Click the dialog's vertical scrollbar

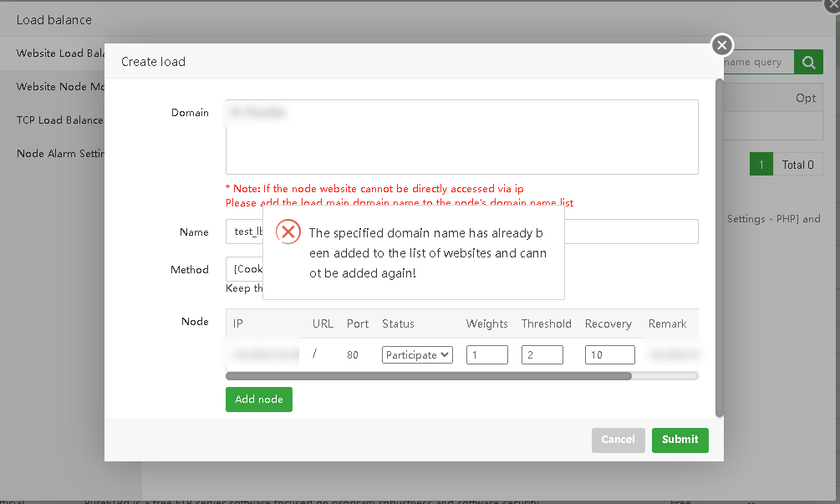pyautogui.click(x=720, y=247)
